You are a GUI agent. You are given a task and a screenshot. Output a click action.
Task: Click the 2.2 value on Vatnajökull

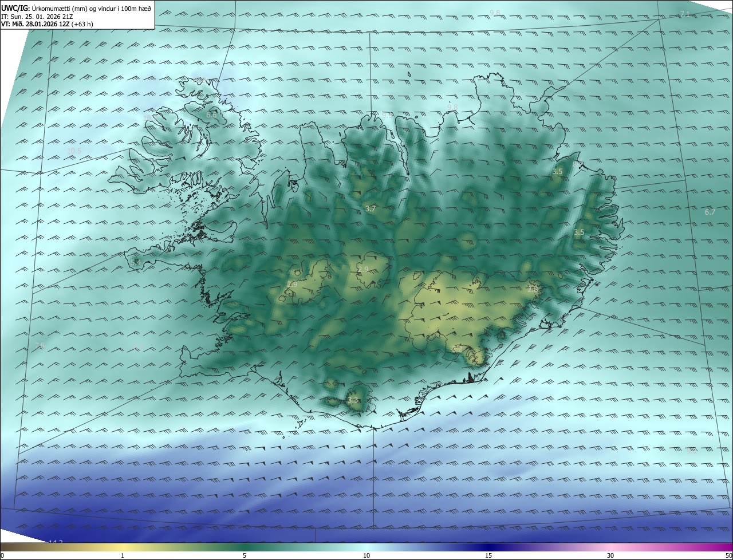click(457, 348)
